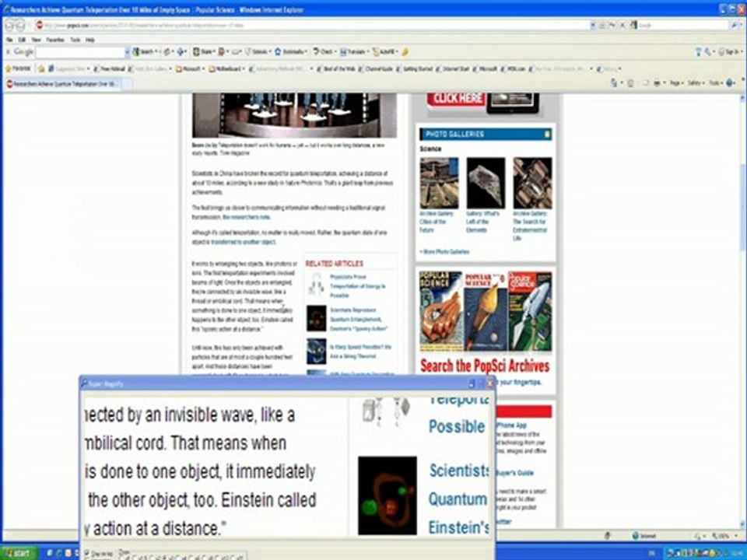Click the Stop (X) icon beside the address bar
This screenshot has height=560, width=747.
pyautogui.click(x=622, y=25)
